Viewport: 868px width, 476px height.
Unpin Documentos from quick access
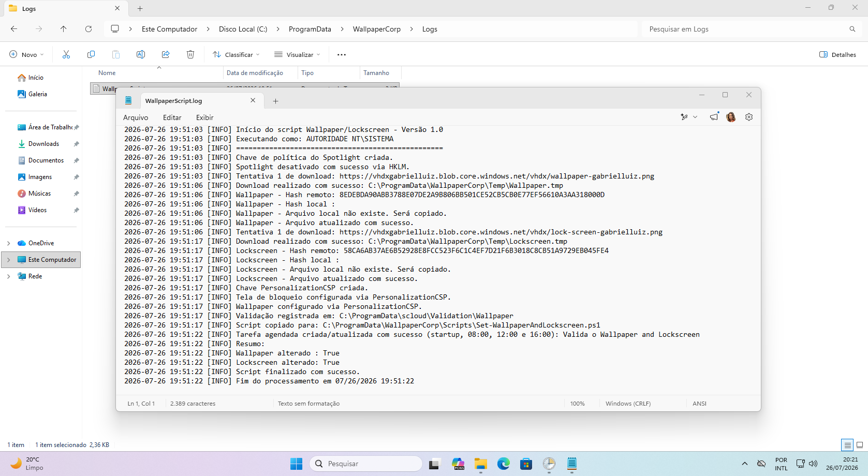coord(77,160)
